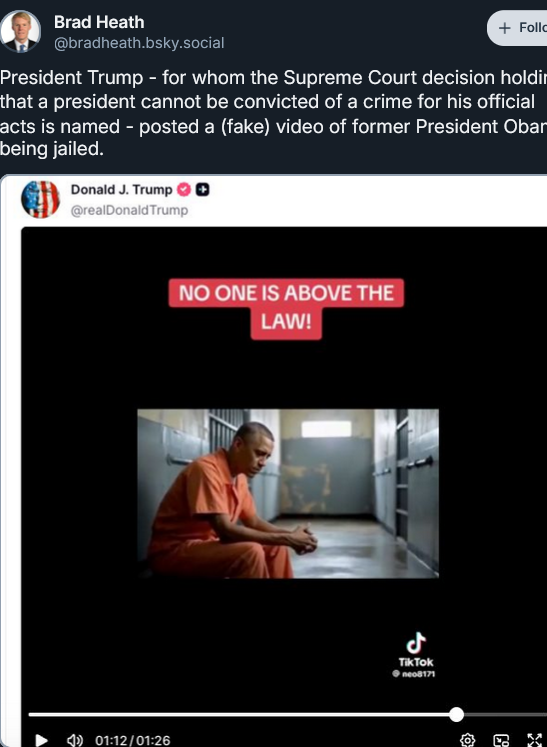Play the embedded video
This screenshot has height=747, width=547.
[41, 740]
